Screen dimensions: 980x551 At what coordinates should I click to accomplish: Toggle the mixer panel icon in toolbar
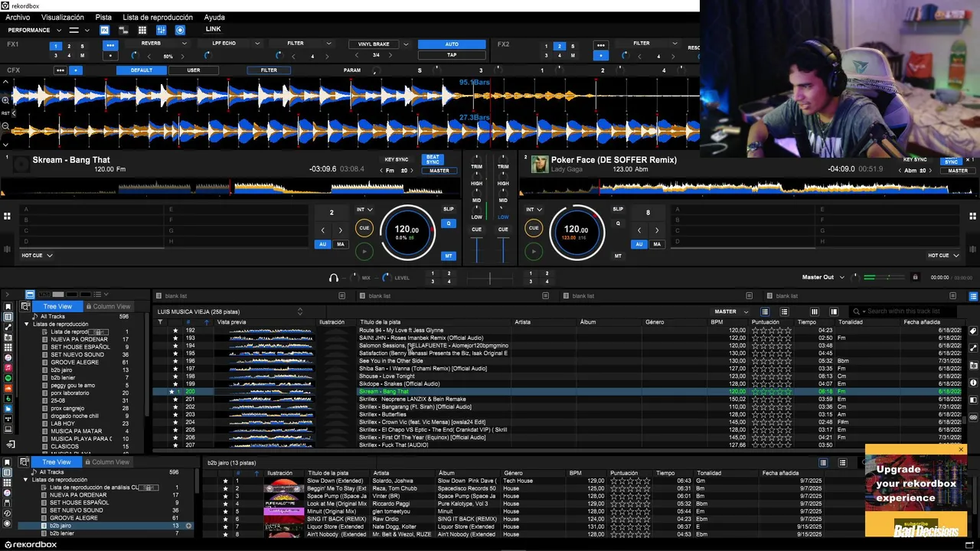click(161, 30)
